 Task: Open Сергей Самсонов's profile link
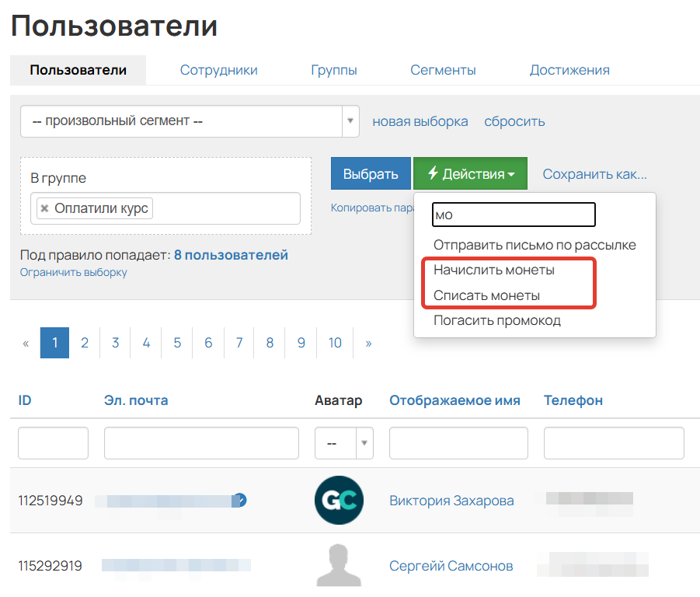click(x=451, y=566)
